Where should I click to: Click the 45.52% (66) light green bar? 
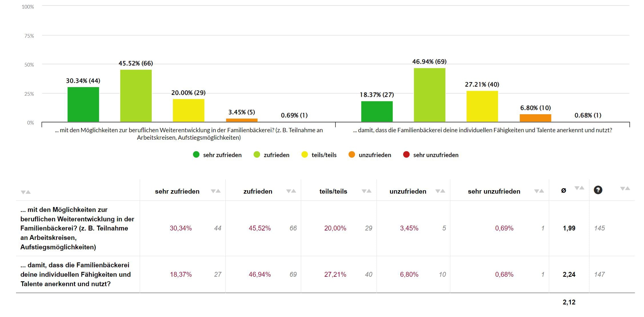[136, 96]
